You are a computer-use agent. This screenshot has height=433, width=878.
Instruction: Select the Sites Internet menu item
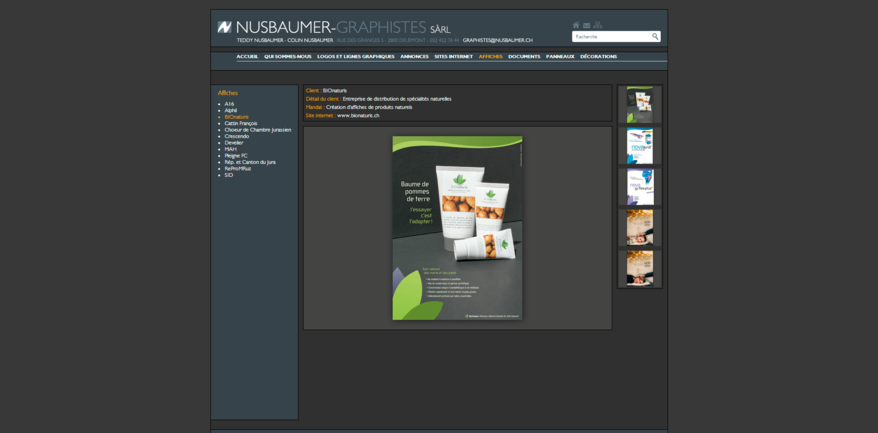453,56
